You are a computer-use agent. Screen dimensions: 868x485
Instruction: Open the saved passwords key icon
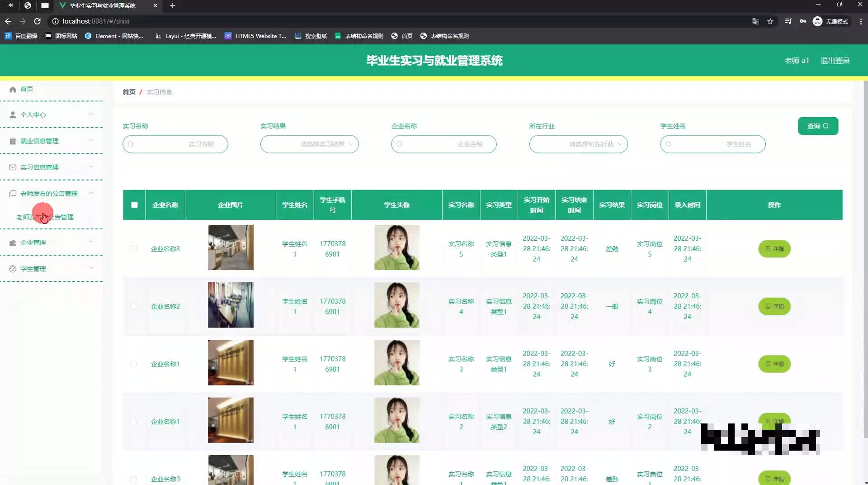[x=803, y=21]
